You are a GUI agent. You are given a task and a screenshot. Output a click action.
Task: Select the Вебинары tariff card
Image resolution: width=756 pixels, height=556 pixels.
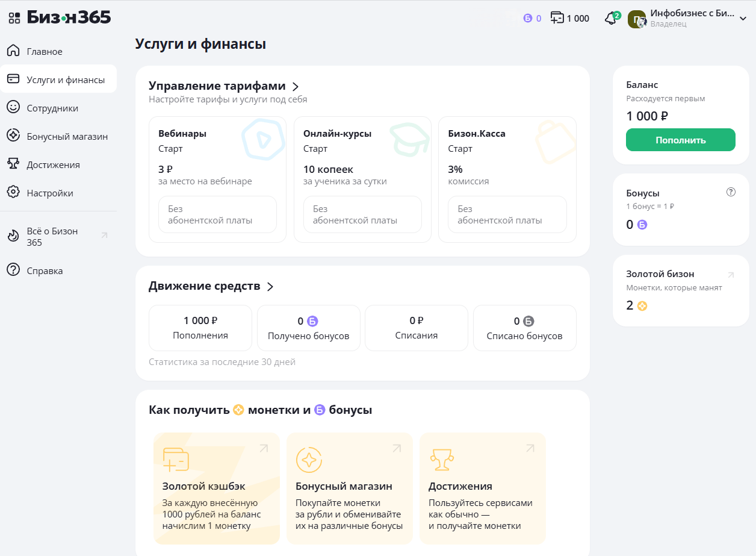tap(217, 180)
